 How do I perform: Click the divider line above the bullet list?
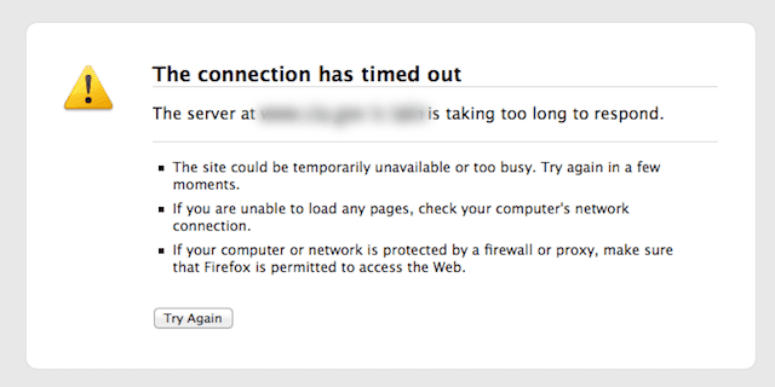[x=435, y=142]
